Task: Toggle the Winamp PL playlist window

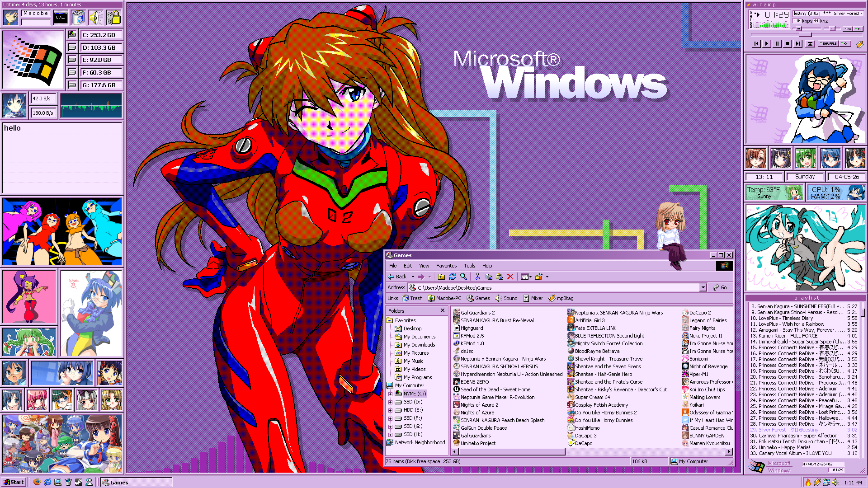Action: click(858, 29)
